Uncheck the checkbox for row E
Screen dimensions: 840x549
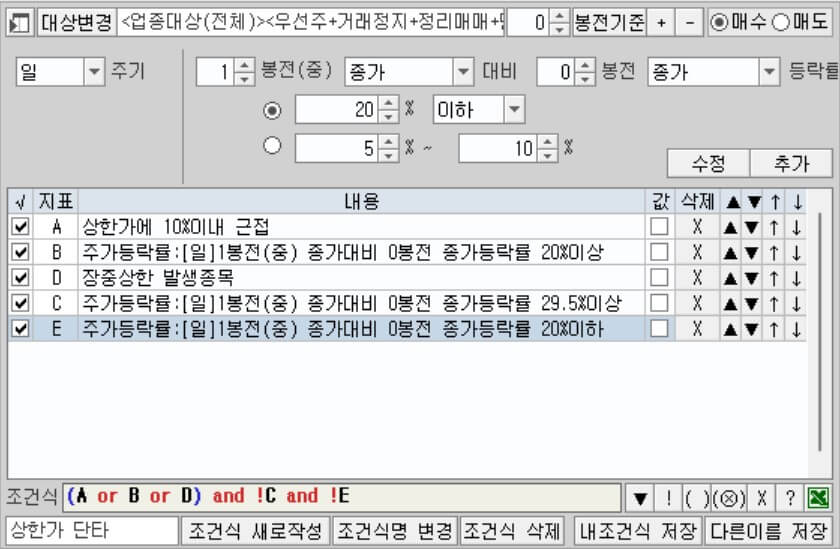pyautogui.click(x=20, y=328)
